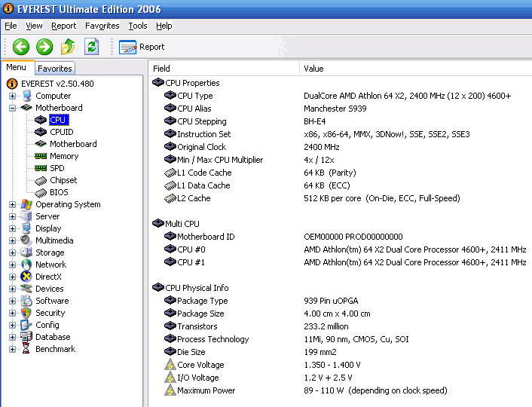
Task: Expand the DirectX tree node
Action: point(12,277)
